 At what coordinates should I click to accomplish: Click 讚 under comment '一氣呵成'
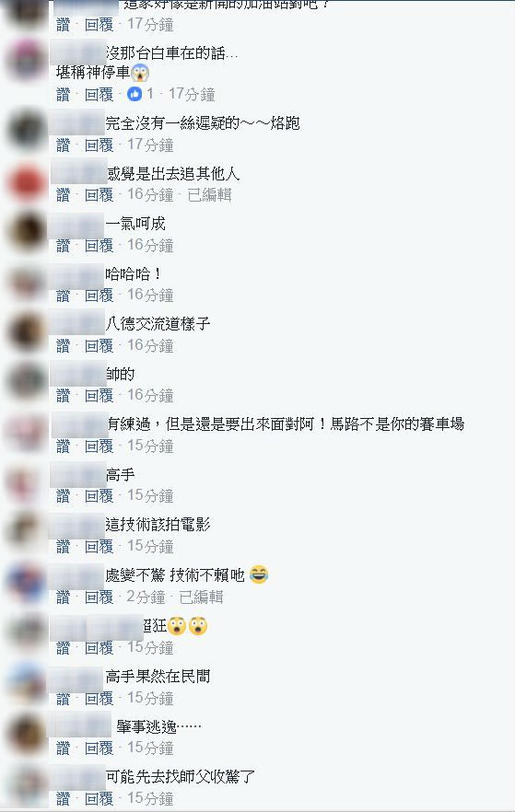63,245
